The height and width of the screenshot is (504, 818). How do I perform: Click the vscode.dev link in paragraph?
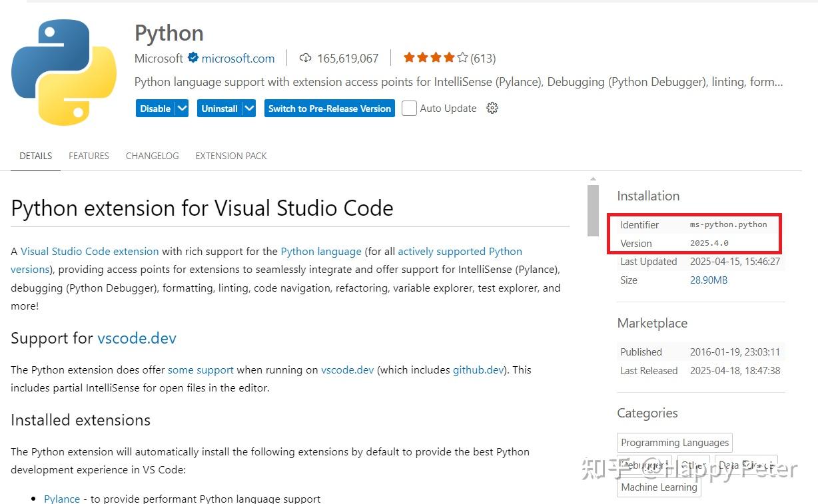(x=348, y=370)
